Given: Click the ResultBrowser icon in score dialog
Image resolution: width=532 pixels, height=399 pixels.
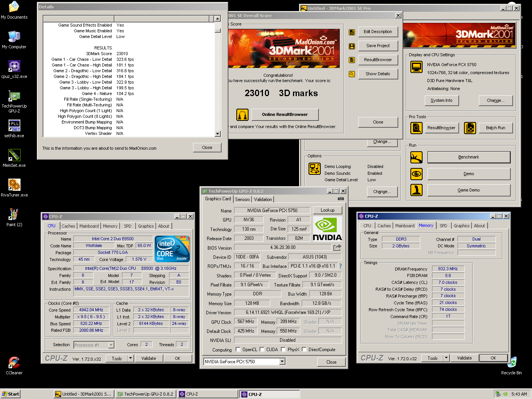Looking at the screenshot, I should click(x=352, y=60).
